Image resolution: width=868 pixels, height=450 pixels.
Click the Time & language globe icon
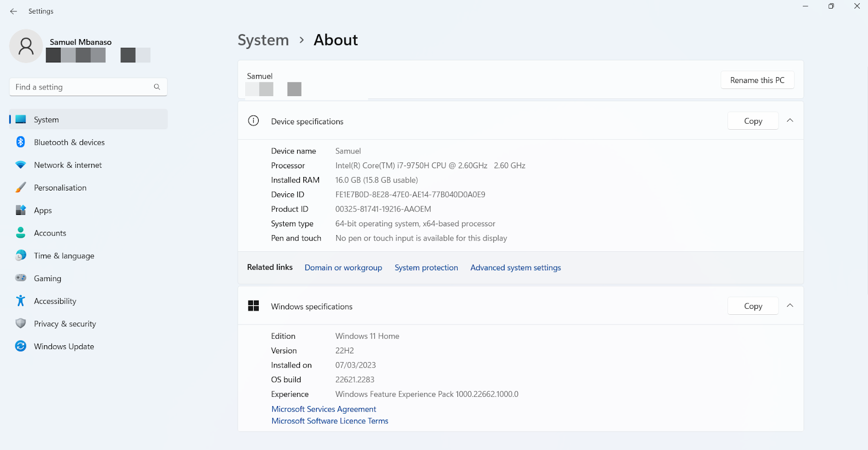point(21,256)
